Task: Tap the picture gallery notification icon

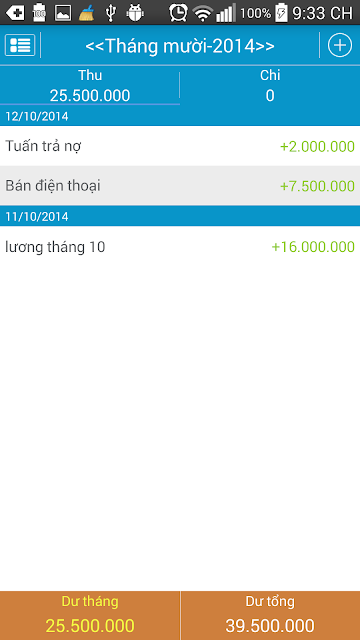Action: pyautogui.click(x=63, y=13)
